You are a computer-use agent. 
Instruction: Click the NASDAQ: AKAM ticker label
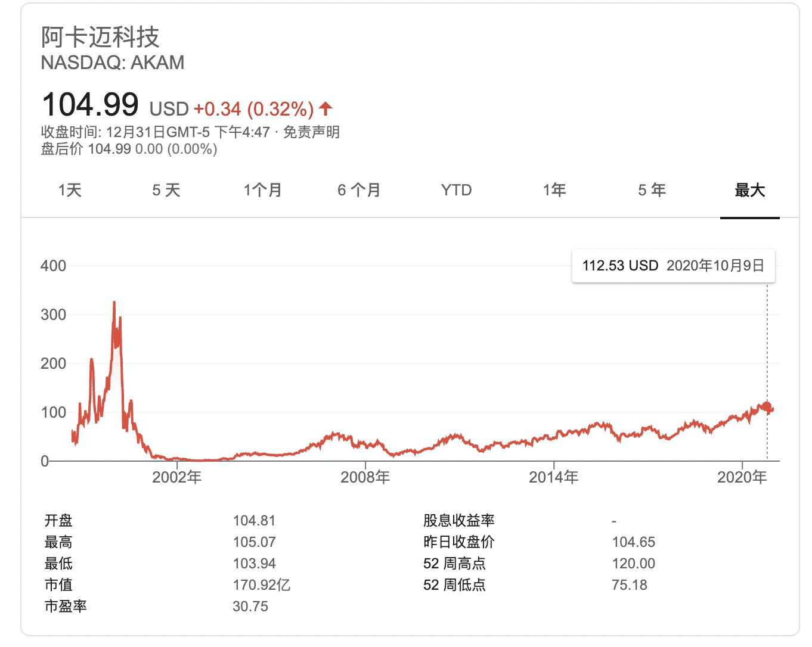coord(113,63)
